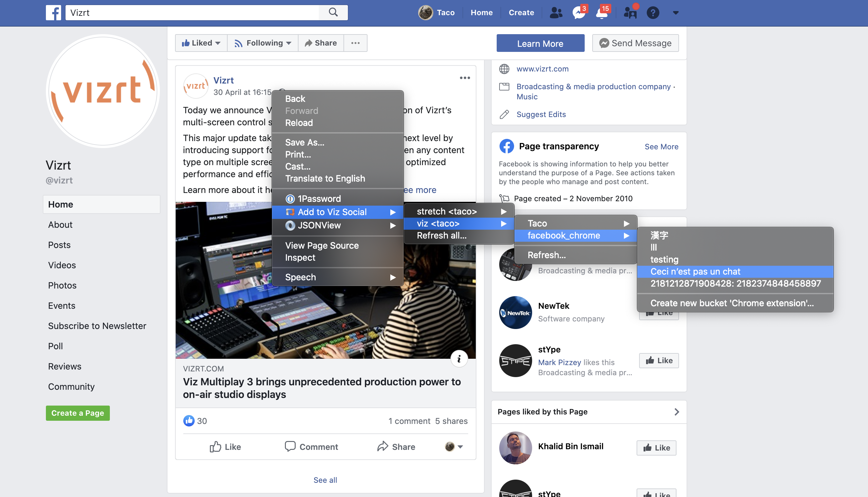Image resolution: width=868 pixels, height=497 pixels.
Task: Click the pencil icon next to Suggest Edits
Action: pyautogui.click(x=504, y=114)
